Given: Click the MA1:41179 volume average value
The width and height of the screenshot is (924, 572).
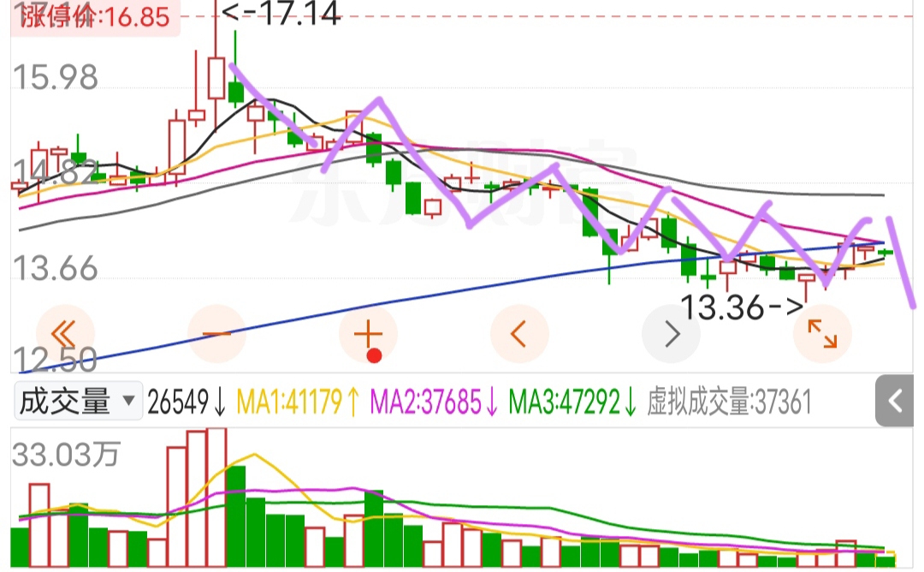Looking at the screenshot, I should 298,402.
